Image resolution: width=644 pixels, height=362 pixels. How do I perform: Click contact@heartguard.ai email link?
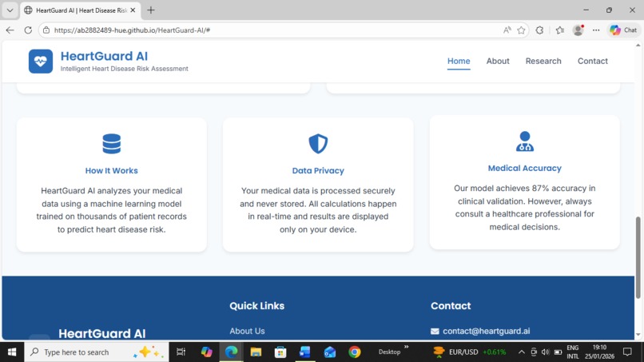[x=487, y=331]
